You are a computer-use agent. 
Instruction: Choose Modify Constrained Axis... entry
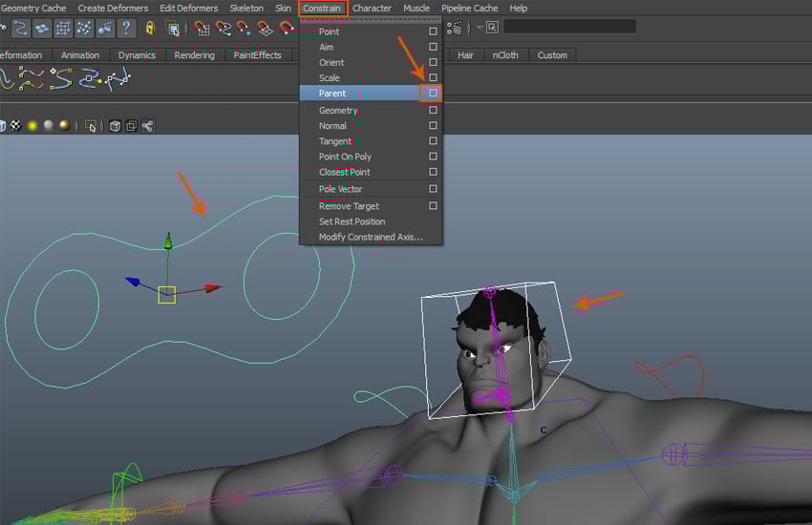tap(370, 237)
